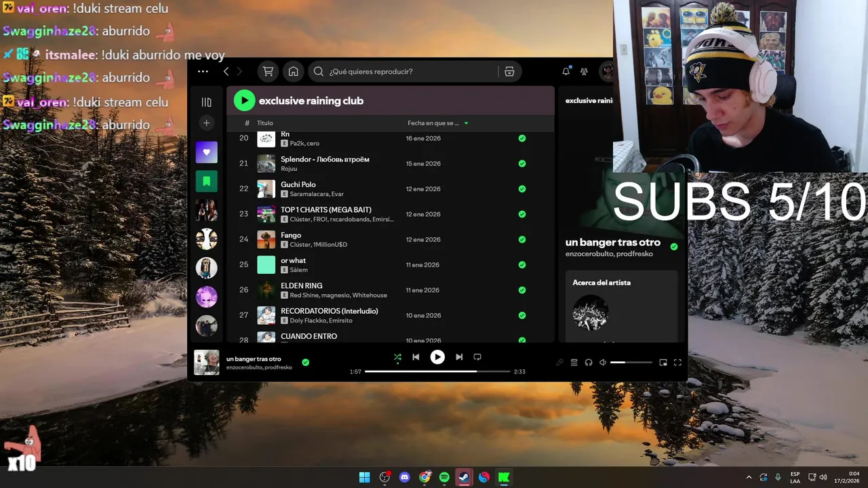868x488 pixels.
Task: Go back with the left arrow
Action: [226, 71]
